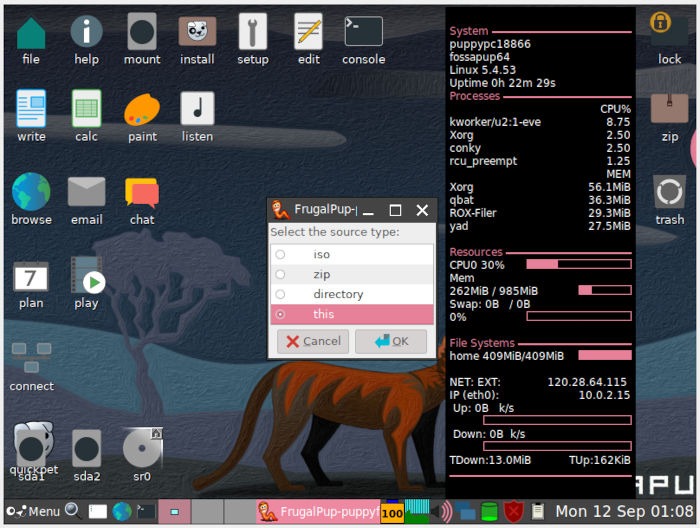Click the taskbar clock Mon 12 Sep
The width and height of the screenshot is (700, 528).
pos(624,511)
